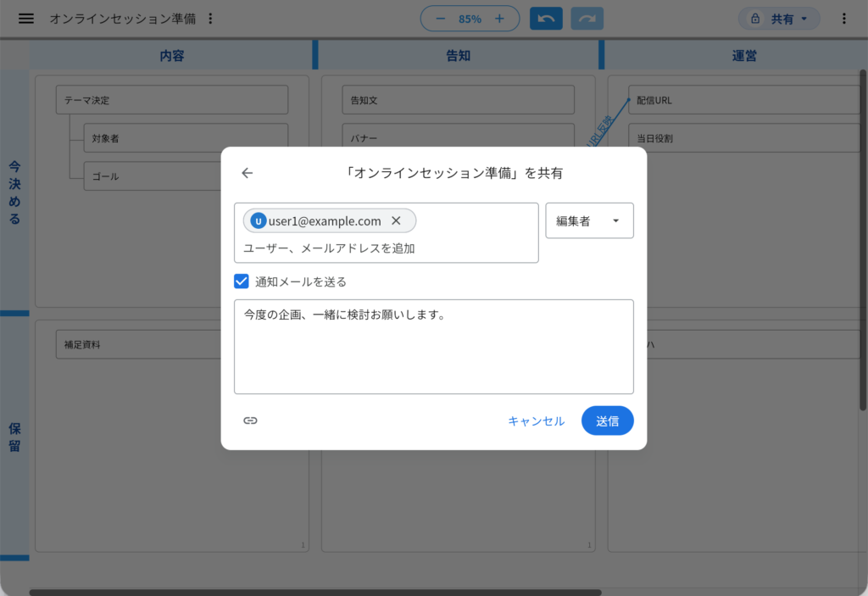Go back with the dialog's back arrow

coord(247,172)
